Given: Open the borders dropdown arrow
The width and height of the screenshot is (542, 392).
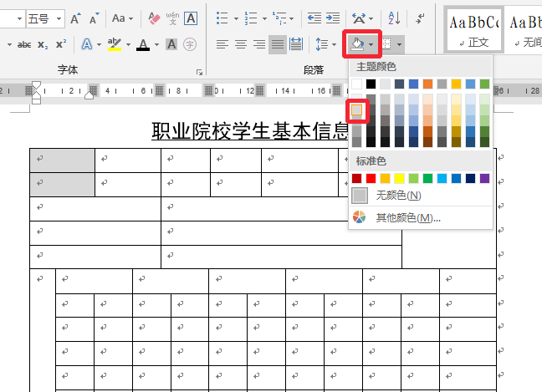Looking at the screenshot, I should coord(399,44).
